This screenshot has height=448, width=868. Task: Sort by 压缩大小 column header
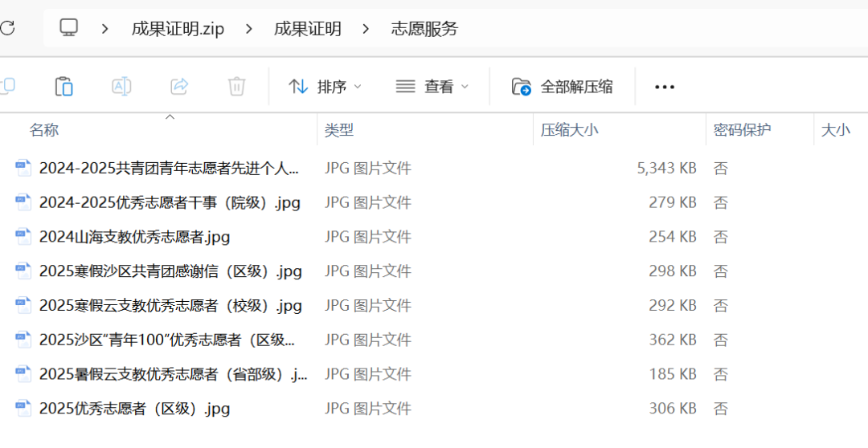pos(569,130)
